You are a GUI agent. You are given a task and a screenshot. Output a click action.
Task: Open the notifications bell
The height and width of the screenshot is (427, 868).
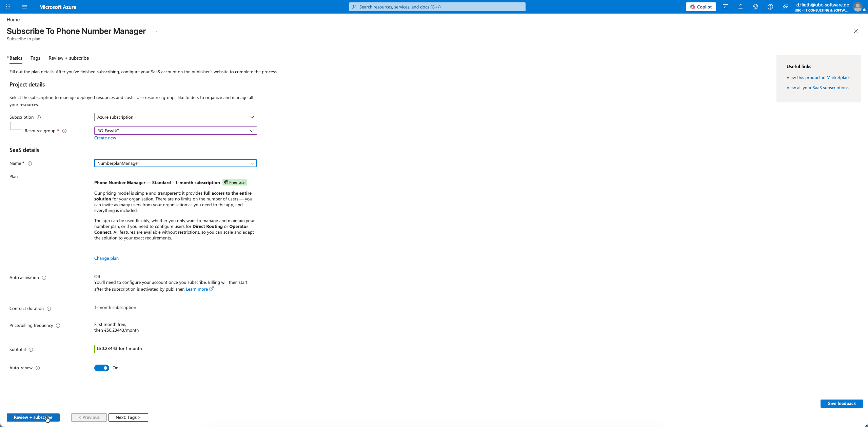click(x=741, y=7)
